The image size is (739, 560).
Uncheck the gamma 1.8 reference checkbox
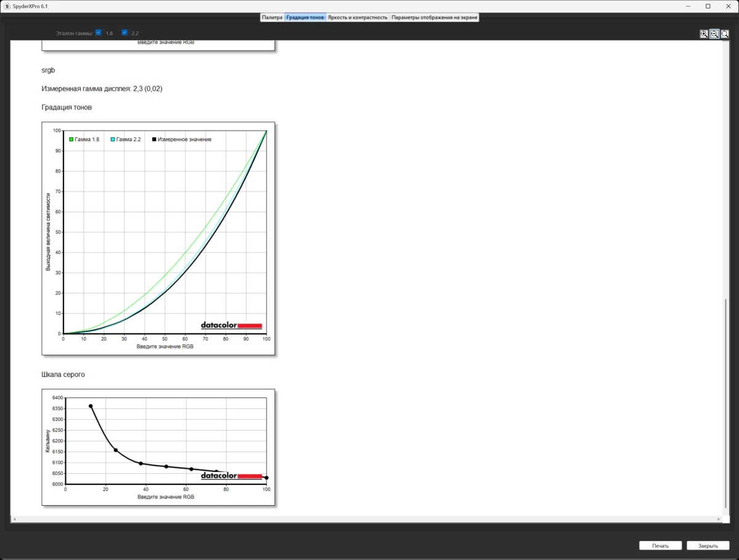point(99,33)
